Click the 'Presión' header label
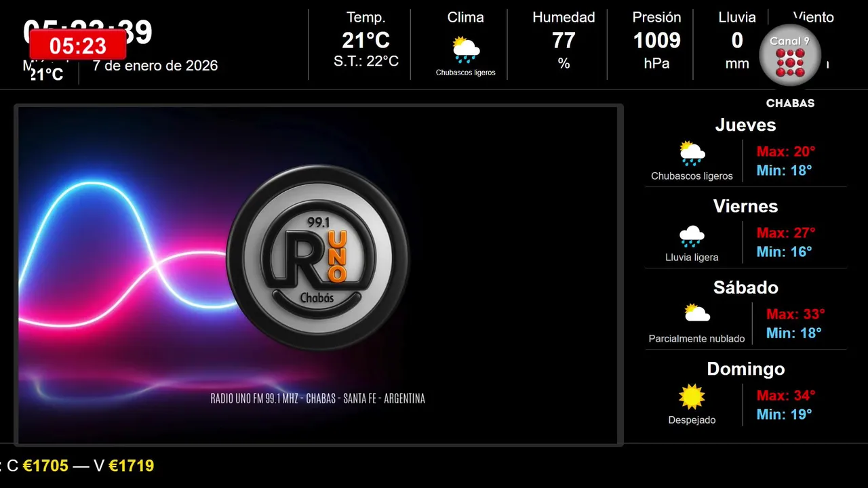The height and width of the screenshot is (488, 868). click(656, 18)
